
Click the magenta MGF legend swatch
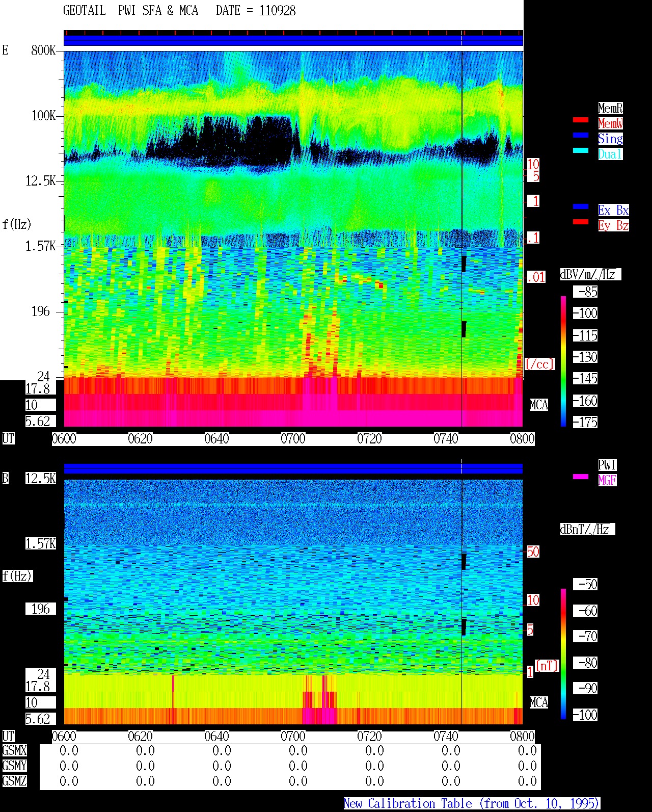pos(581,477)
